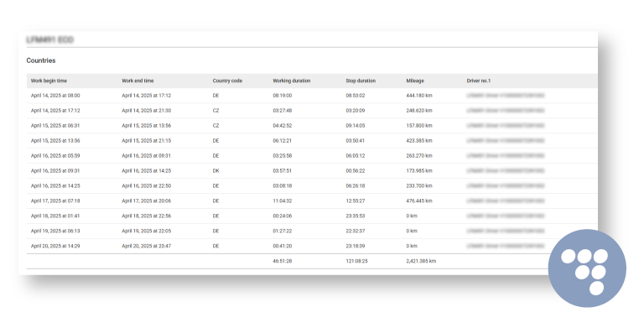Click working duration 11:04:32 cell
Image resolution: width=644 pixels, height=328 pixels.
pos(282,201)
